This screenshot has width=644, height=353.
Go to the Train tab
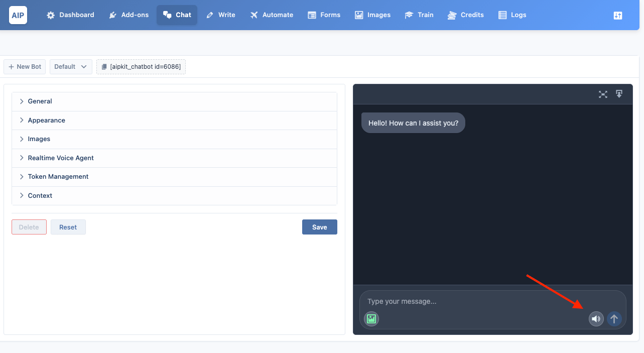pos(419,15)
